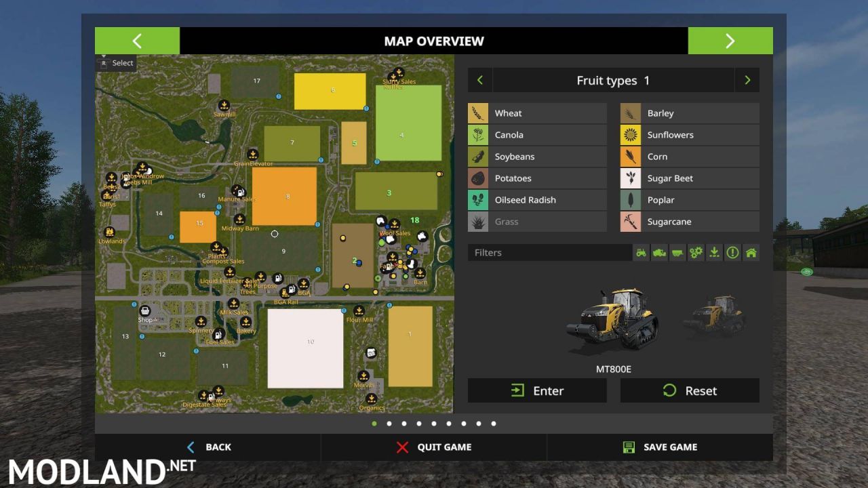Click the Fuel Sales pump icon
Screen dimensions: 868x488
click(x=218, y=334)
